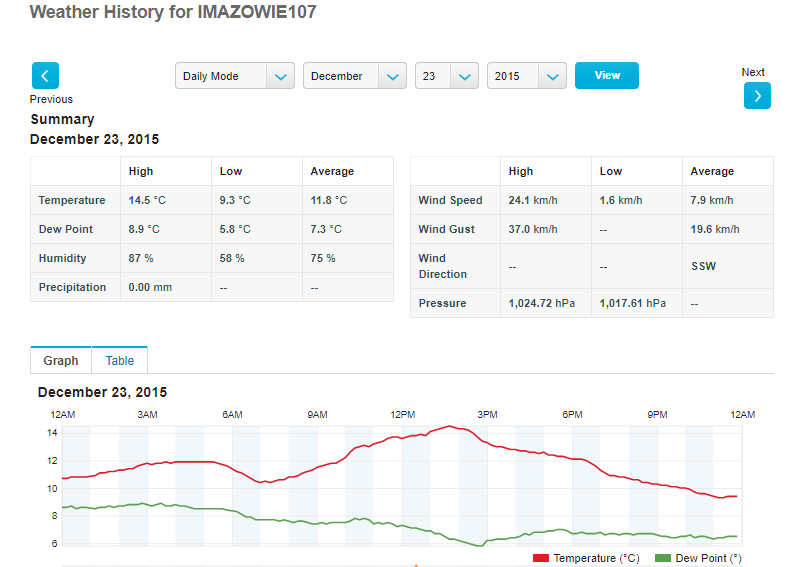
Task: Click the Next day arrow button
Action: 757,95
